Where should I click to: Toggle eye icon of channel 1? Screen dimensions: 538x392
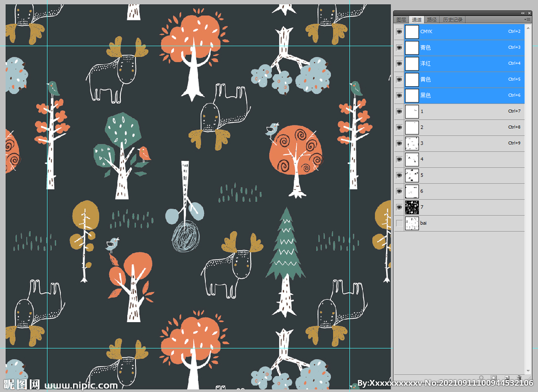(x=399, y=111)
